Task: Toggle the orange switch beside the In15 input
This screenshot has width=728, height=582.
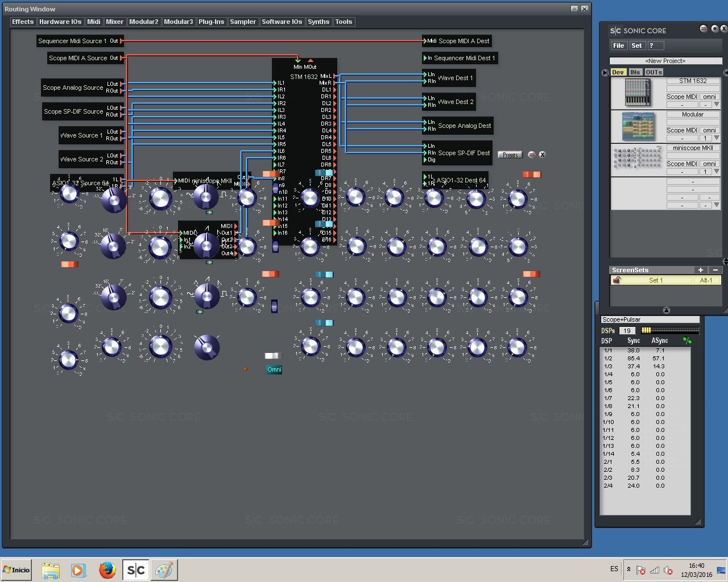Action: 270,223
